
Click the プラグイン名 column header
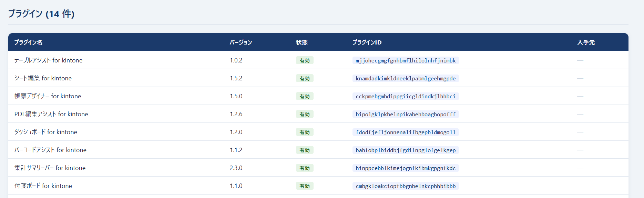click(x=28, y=42)
